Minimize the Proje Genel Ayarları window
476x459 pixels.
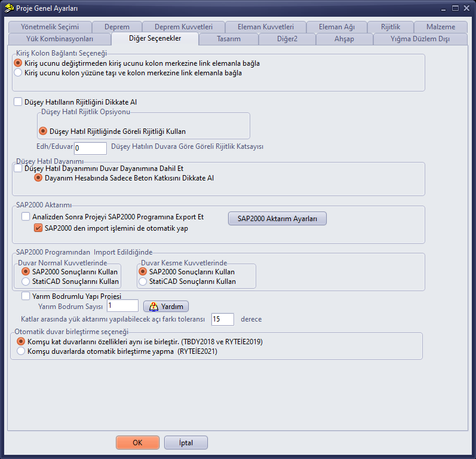coord(443,9)
